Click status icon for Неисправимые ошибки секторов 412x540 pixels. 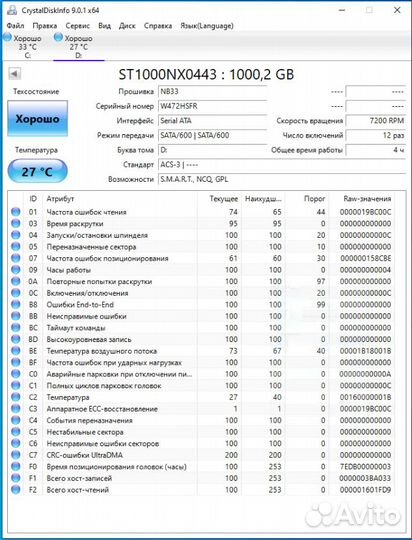point(16,444)
